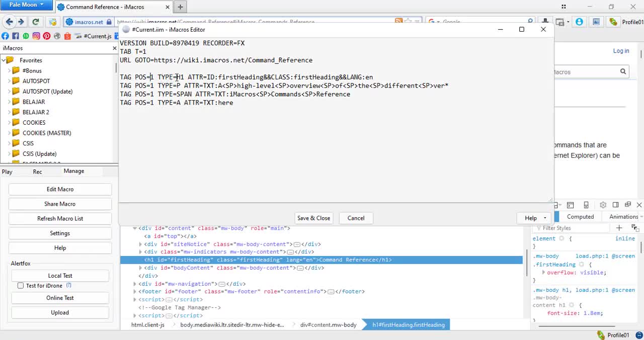Switch to the Manage tab

(x=74, y=171)
